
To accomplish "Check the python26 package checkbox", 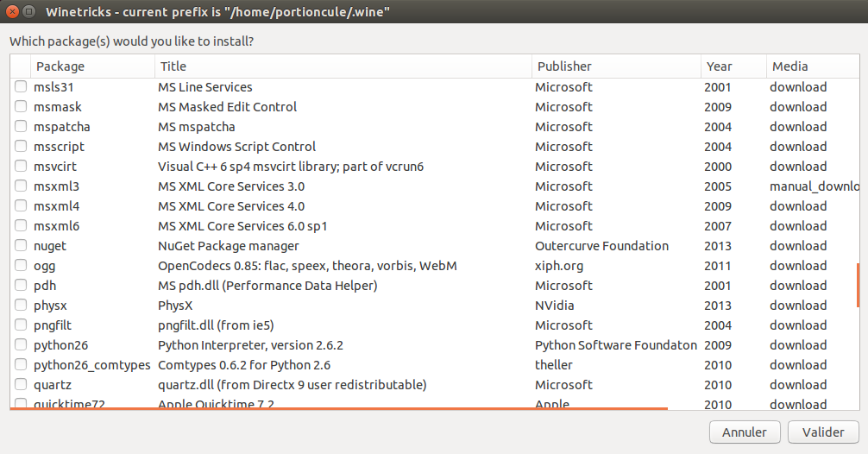I will (x=21, y=345).
